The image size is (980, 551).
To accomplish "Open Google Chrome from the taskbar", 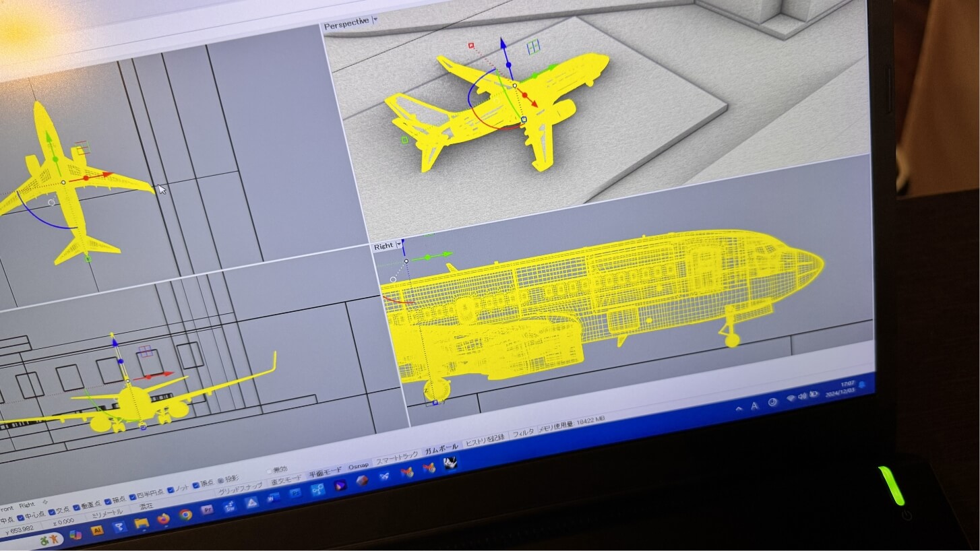I will (185, 515).
